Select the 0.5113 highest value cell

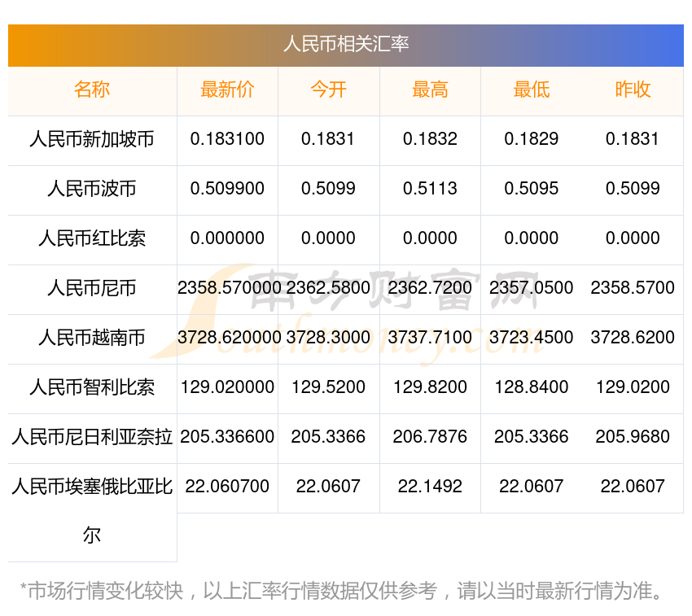430,189
